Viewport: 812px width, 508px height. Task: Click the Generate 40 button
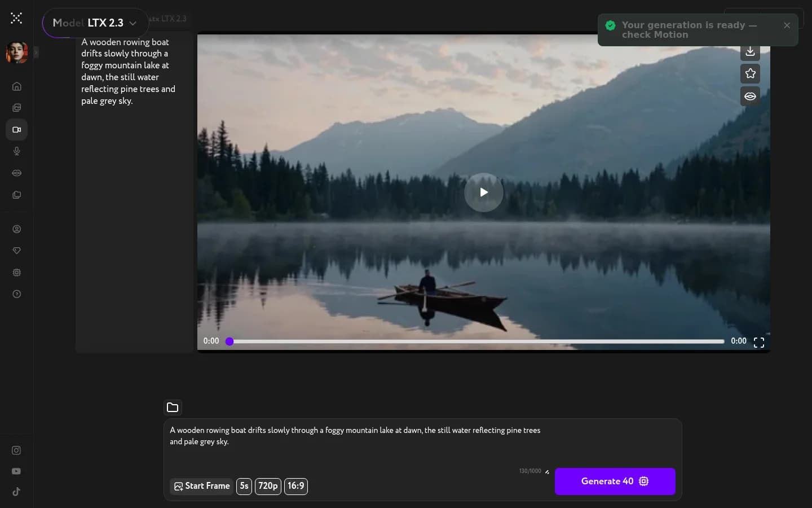click(x=615, y=481)
